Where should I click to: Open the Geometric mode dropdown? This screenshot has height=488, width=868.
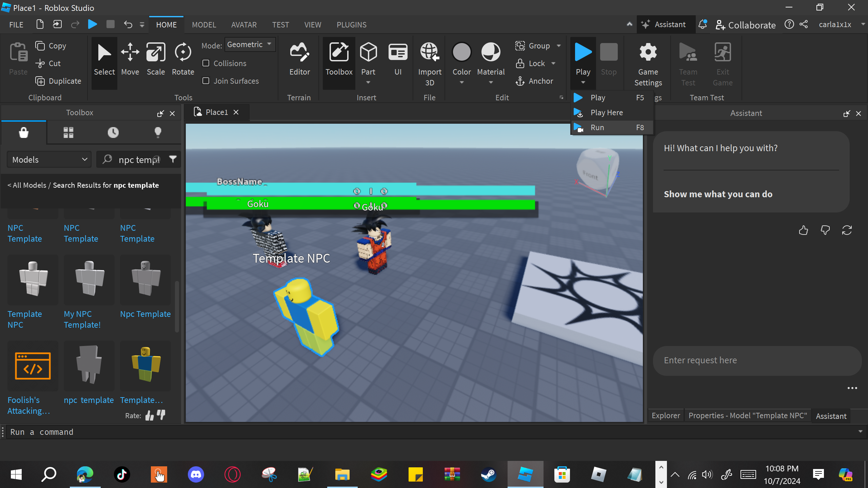[250, 45]
